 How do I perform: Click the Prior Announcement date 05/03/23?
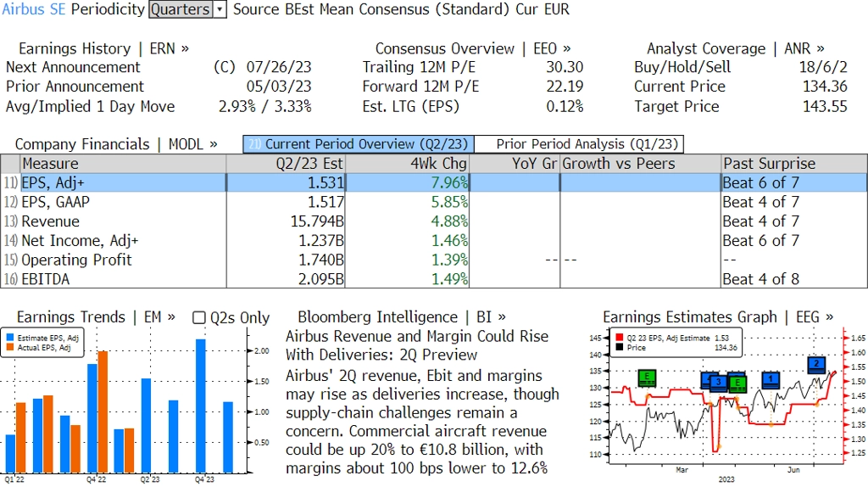(279, 87)
